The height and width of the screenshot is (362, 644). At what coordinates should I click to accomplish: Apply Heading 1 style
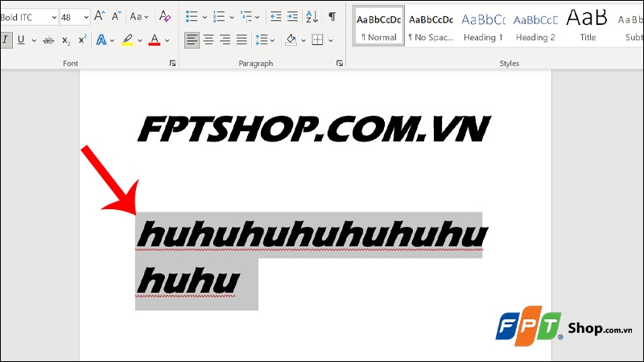coord(483,28)
